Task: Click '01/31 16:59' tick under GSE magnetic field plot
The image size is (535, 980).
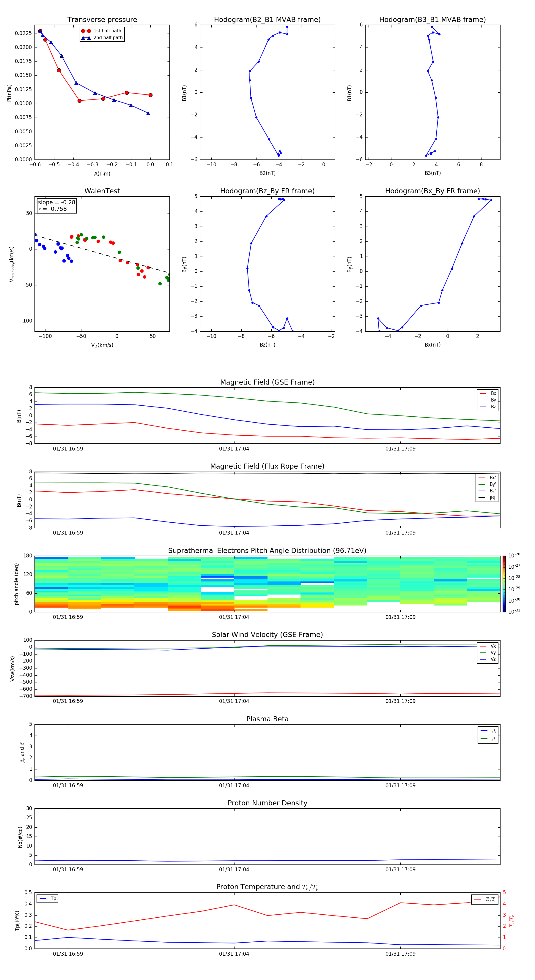Action: click(68, 449)
